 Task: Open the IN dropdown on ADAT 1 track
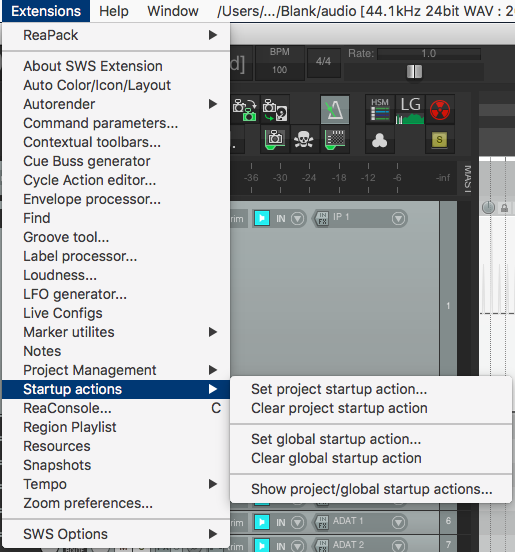[297, 522]
